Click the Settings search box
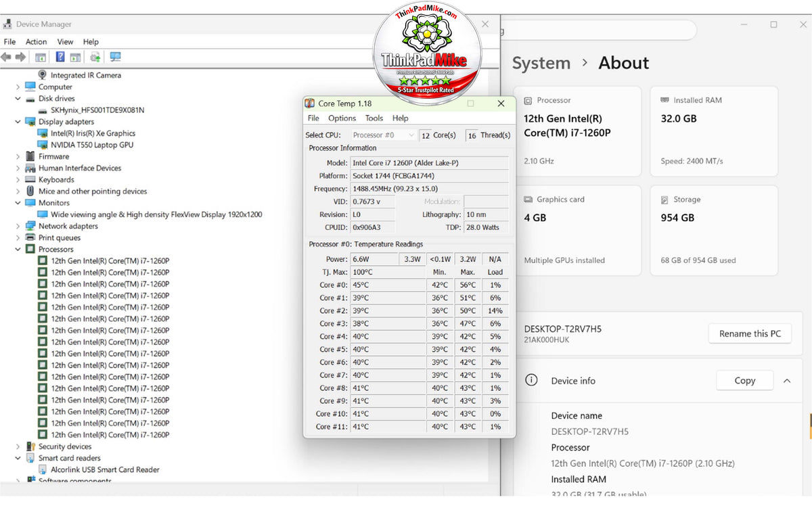812x510 pixels. [599, 30]
